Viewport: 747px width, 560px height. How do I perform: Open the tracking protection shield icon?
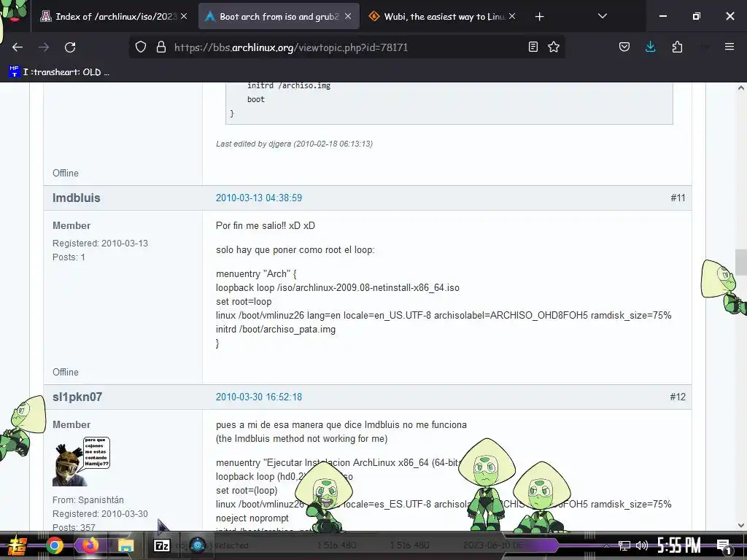click(141, 47)
